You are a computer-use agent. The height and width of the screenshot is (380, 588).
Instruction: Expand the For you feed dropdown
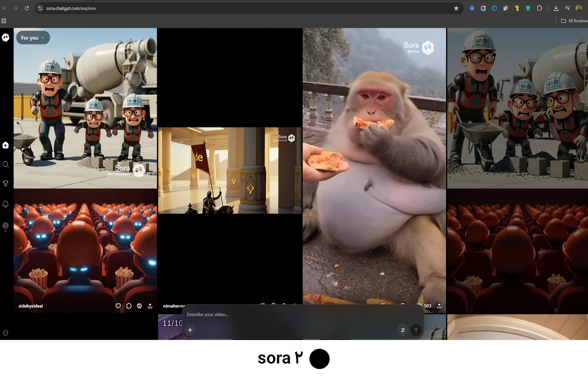tap(33, 38)
